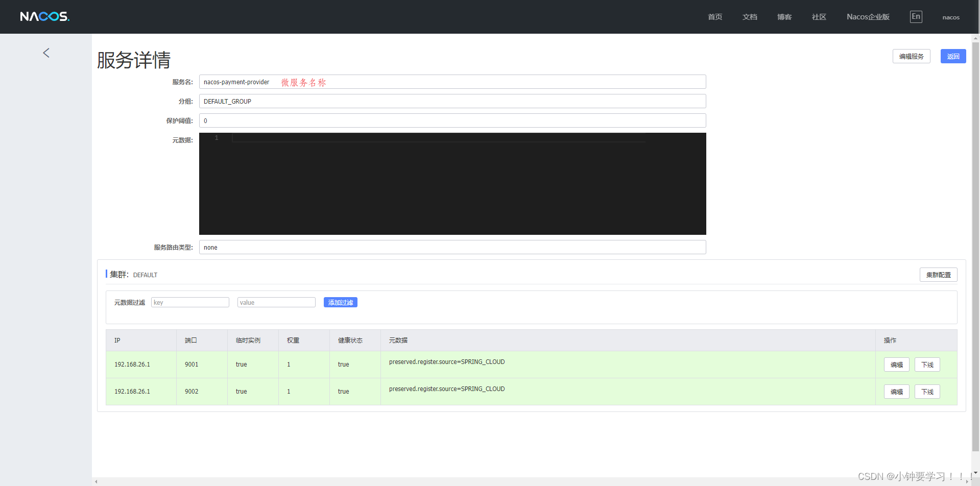The image size is (980, 486).
Task: Open Nacos企业版 link
Action: [x=868, y=17]
